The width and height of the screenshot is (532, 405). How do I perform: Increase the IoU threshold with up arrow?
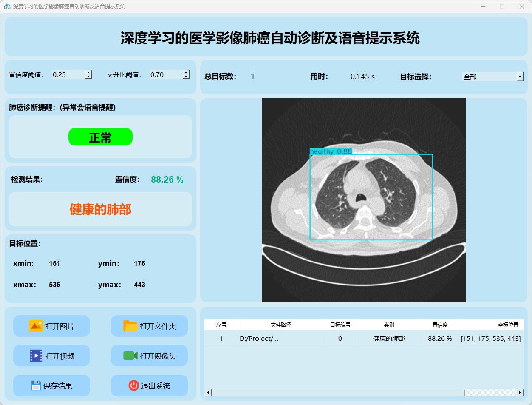coord(186,72)
